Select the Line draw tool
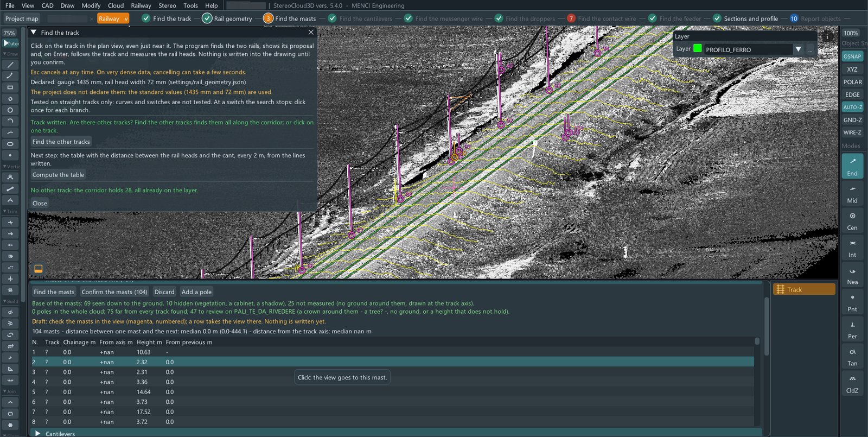This screenshot has width=868, height=437. click(10, 65)
